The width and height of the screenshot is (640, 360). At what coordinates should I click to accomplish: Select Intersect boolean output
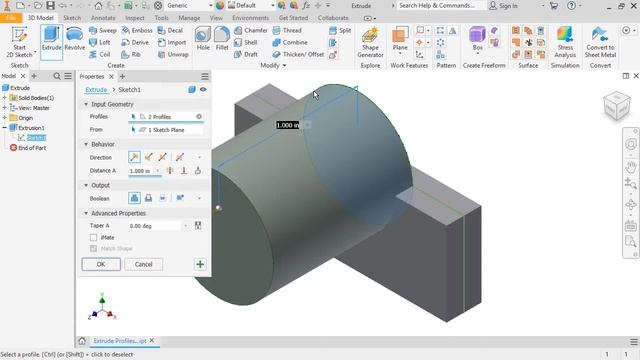point(162,198)
